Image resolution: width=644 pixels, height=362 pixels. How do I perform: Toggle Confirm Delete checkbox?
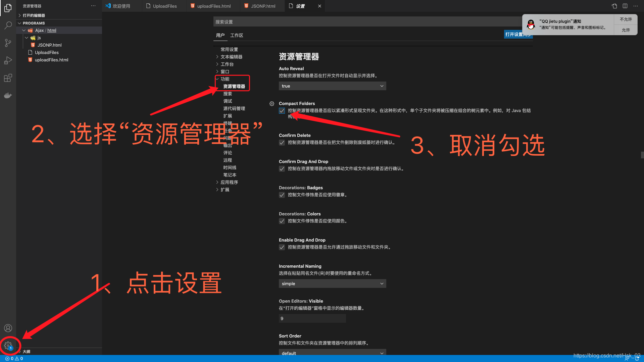[282, 143]
